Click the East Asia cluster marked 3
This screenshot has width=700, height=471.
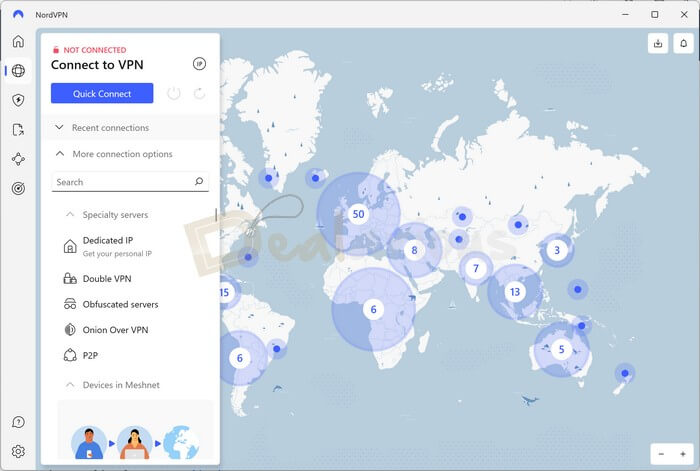pyautogui.click(x=557, y=250)
